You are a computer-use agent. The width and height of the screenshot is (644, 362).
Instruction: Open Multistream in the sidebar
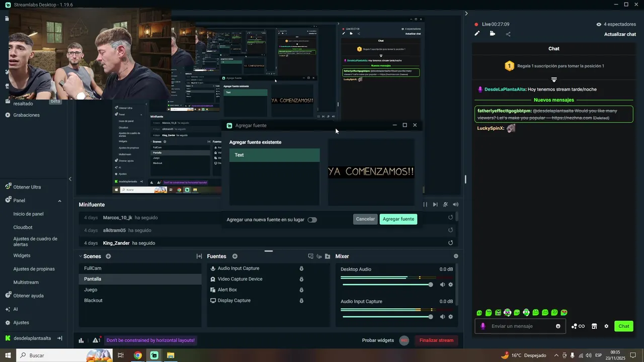click(26, 283)
